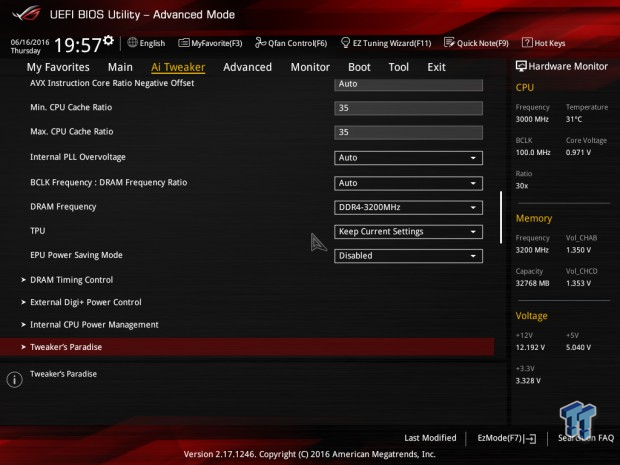This screenshot has width=620, height=465.
Task: Click CPU frequency 3000 MHz value
Action: [532, 119]
